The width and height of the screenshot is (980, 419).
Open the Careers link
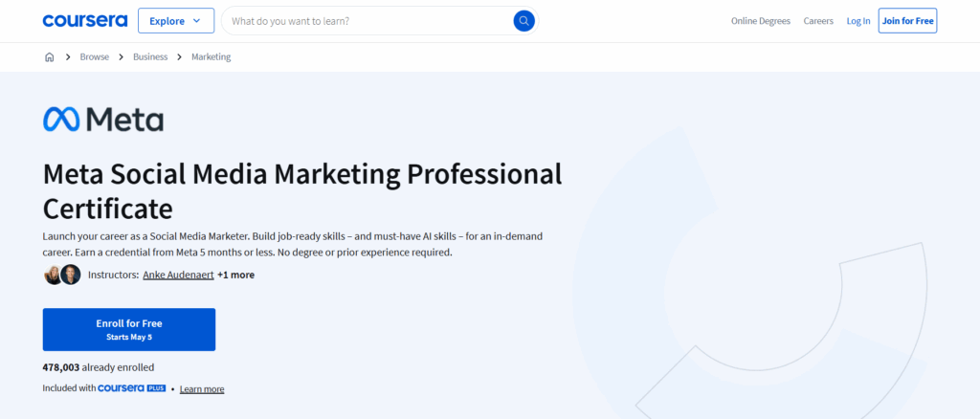click(x=818, y=21)
